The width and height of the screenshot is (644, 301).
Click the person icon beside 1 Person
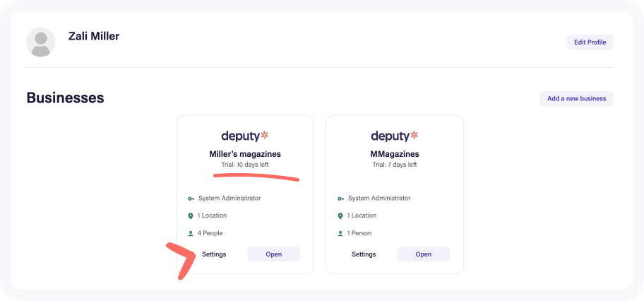(x=340, y=234)
